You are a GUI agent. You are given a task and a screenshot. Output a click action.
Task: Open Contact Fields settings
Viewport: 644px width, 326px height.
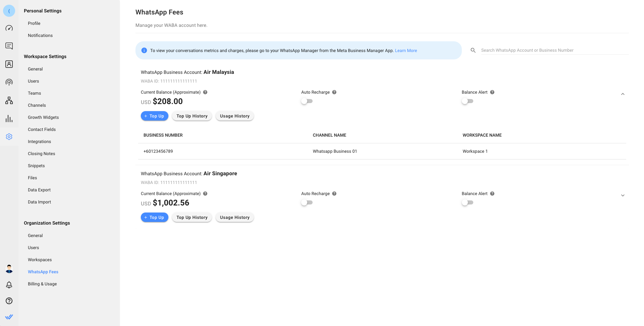[x=42, y=130]
